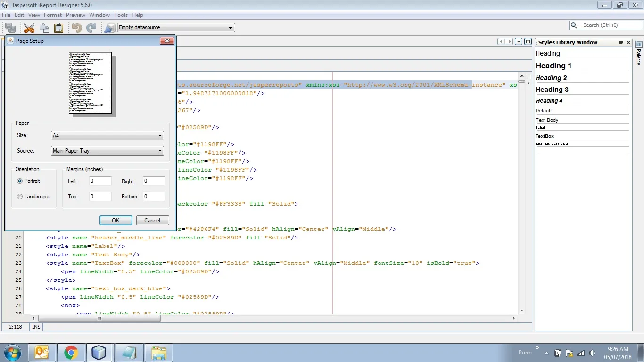Screen dimensions: 644x362
Task: Select the Heading 3 style
Action: (x=582, y=90)
